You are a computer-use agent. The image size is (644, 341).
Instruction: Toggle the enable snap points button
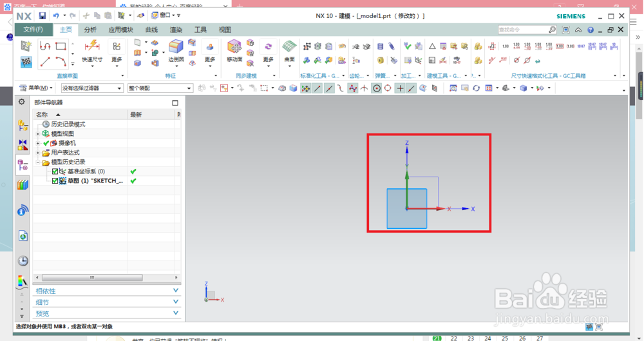coord(305,88)
